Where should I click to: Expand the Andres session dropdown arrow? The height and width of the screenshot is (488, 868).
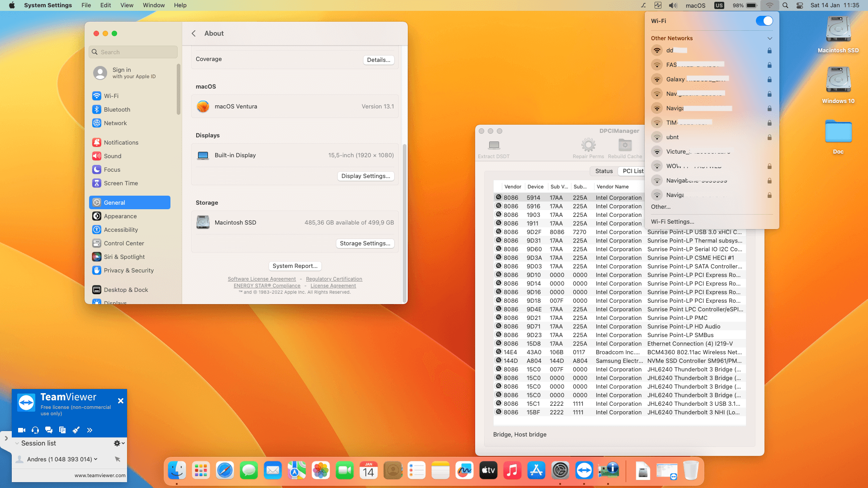[96, 459]
